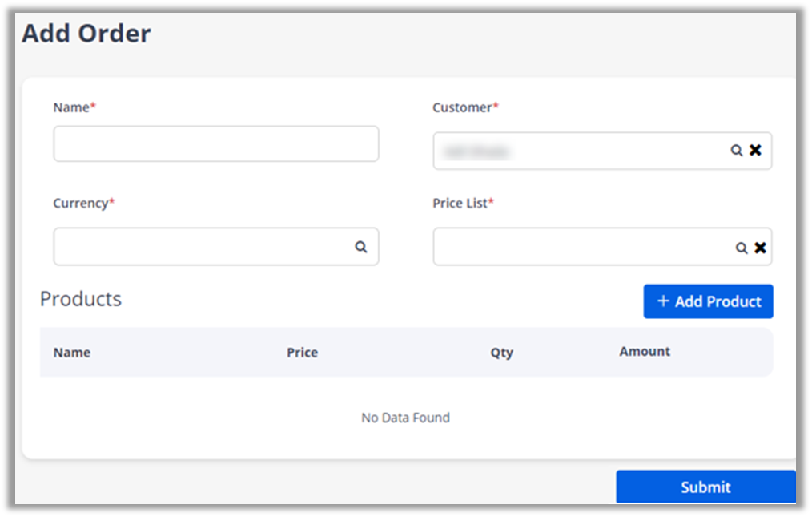This screenshot has height=517, width=812.
Task: Click the plus icon on Add Product
Action: (662, 301)
